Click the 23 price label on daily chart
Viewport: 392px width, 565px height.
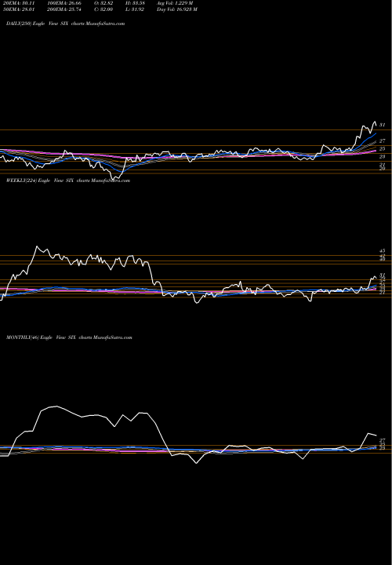click(x=383, y=156)
